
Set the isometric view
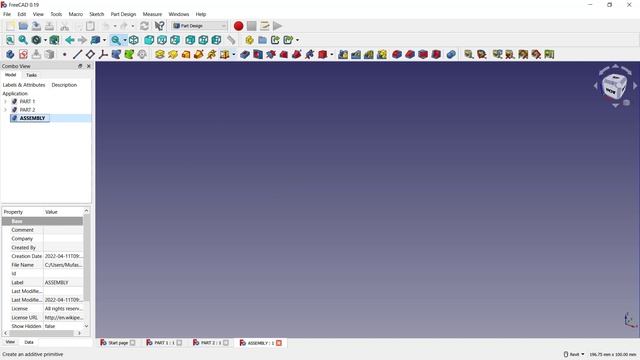point(133,40)
